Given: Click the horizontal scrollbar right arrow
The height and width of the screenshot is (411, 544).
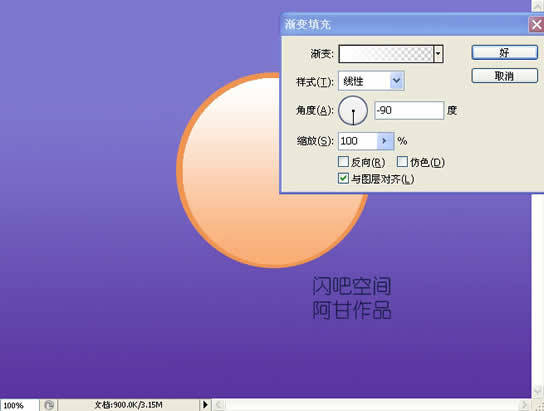Looking at the screenshot, I should (524, 405).
